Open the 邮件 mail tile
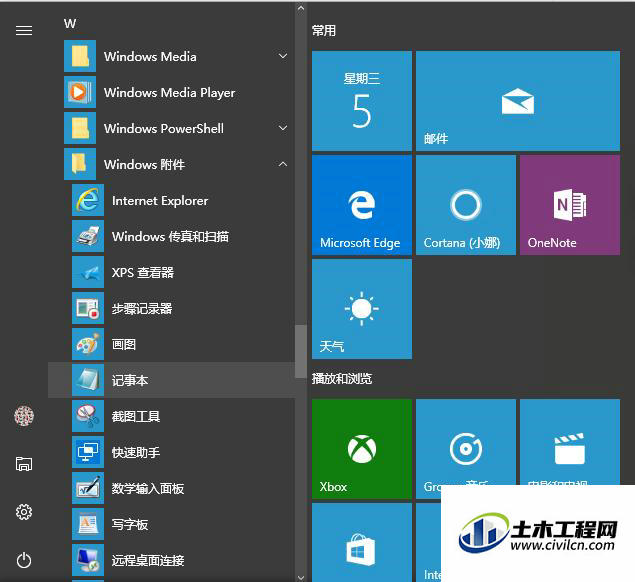635x582 pixels. pyautogui.click(x=518, y=101)
